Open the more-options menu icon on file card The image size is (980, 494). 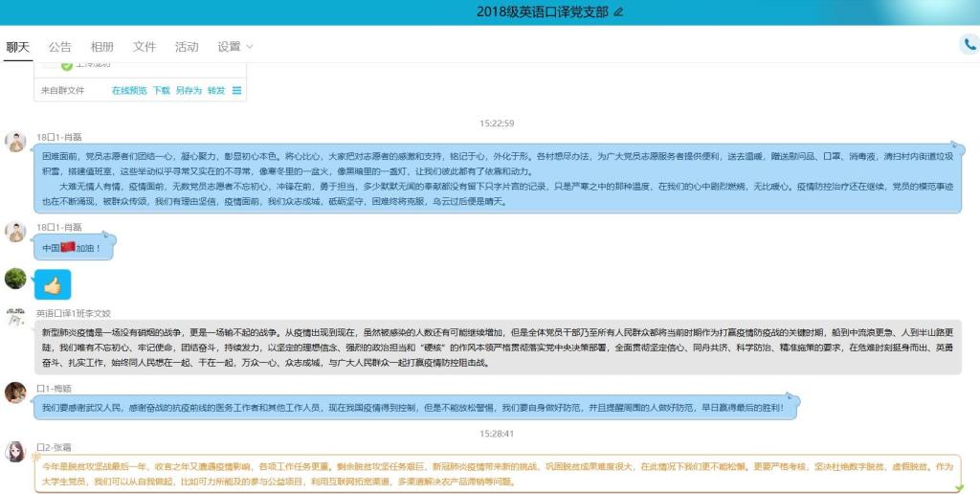tap(237, 91)
